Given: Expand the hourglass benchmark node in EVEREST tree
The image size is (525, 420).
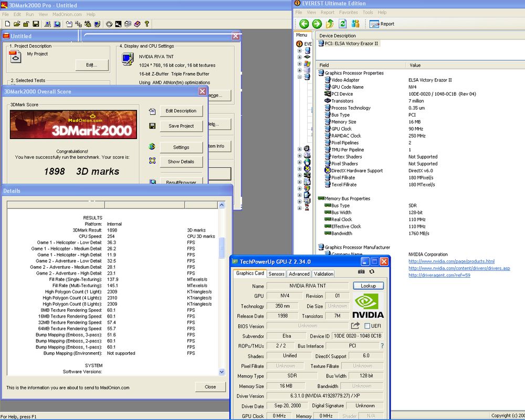Looking at the screenshot, I should tap(299, 208).
